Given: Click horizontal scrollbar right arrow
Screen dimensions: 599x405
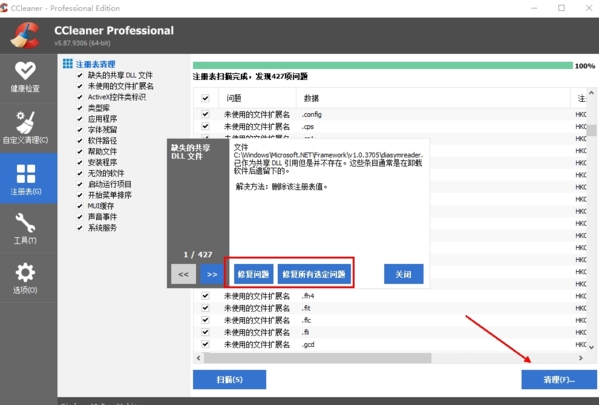Looking at the screenshot, I should (x=581, y=358).
